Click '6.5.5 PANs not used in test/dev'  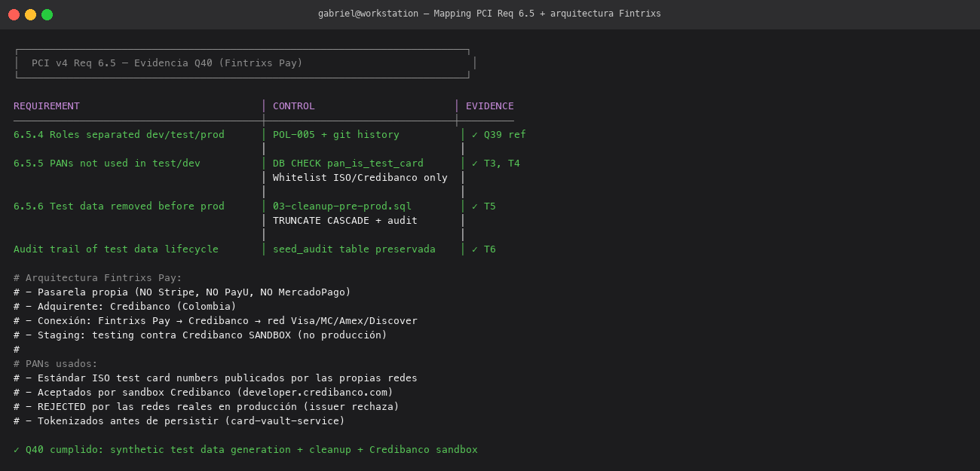pyautogui.click(x=107, y=164)
